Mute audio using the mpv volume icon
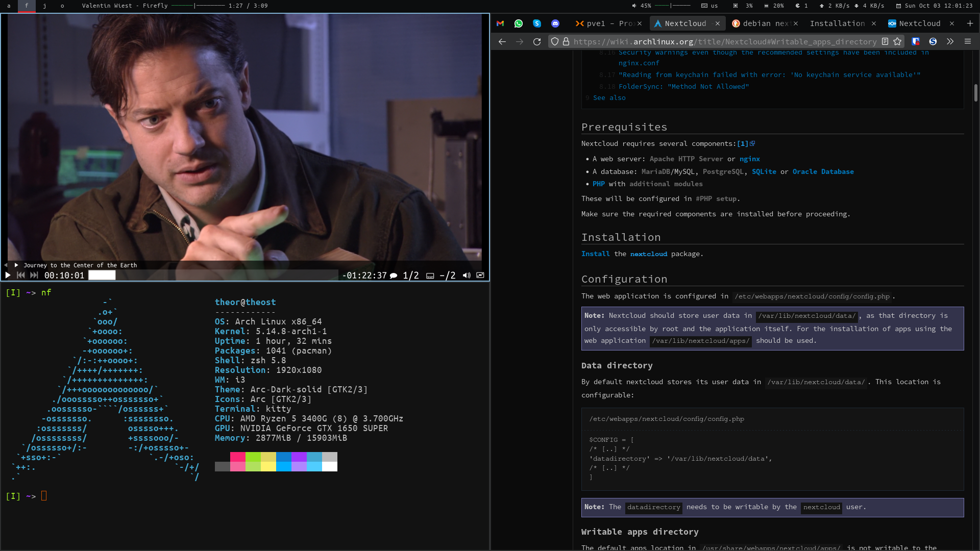The width and height of the screenshot is (980, 551). (466, 275)
